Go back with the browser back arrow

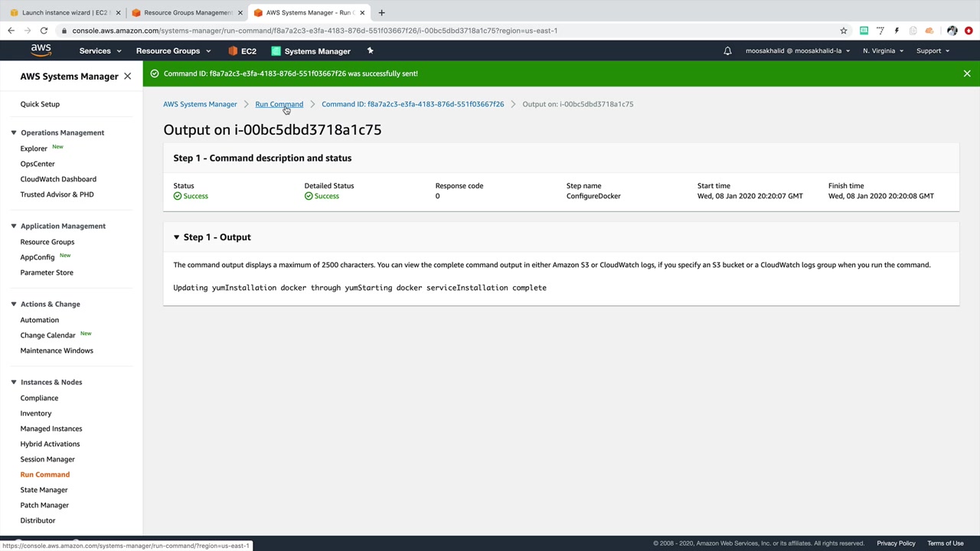tap(11, 31)
